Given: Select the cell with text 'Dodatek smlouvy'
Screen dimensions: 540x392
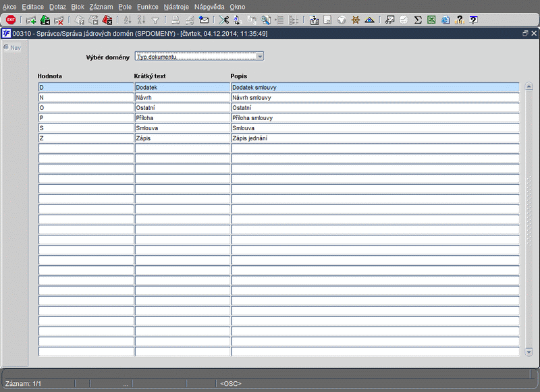Looking at the screenshot, I should coord(375,88).
